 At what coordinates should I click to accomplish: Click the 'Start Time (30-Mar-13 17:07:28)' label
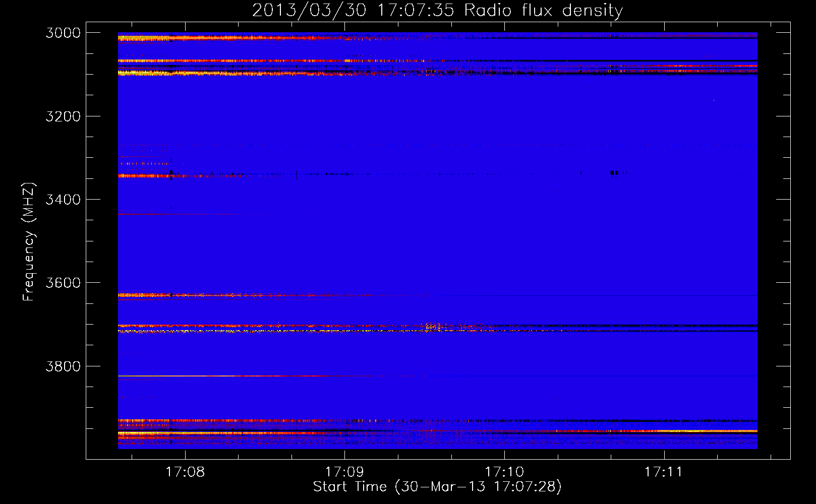(437, 486)
